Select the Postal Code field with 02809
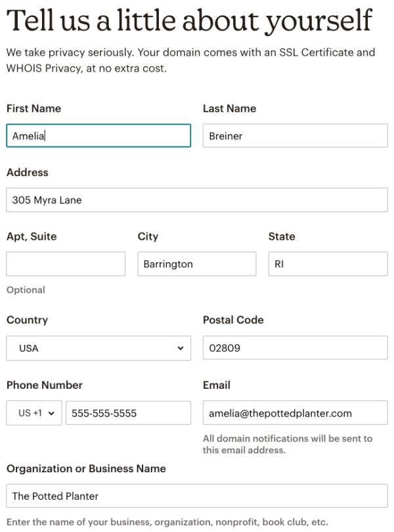The height and width of the screenshot is (532, 394). click(295, 347)
